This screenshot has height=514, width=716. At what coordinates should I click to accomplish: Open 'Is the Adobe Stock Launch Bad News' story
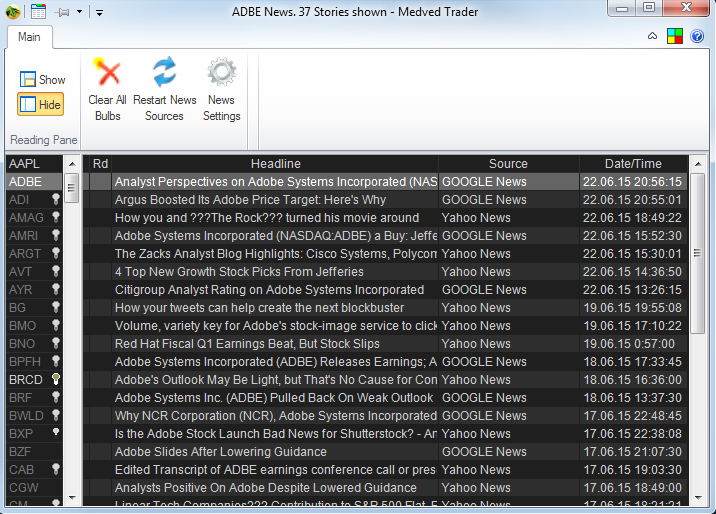(x=275, y=434)
